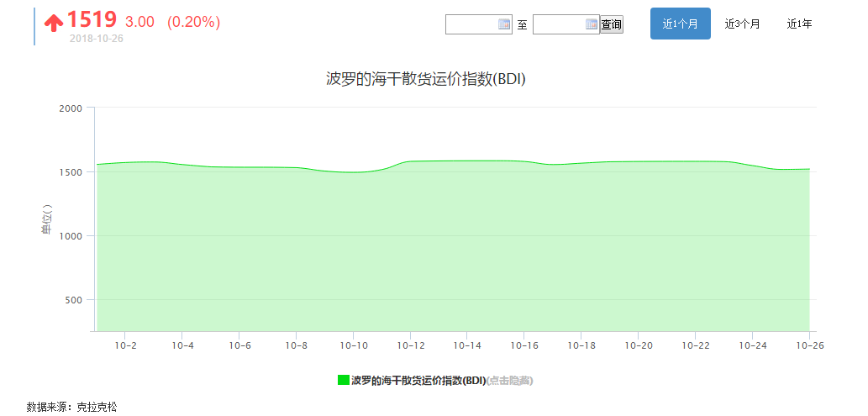The width and height of the screenshot is (868, 416).
Task: Click the 查询 query button
Action: [611, 24]
